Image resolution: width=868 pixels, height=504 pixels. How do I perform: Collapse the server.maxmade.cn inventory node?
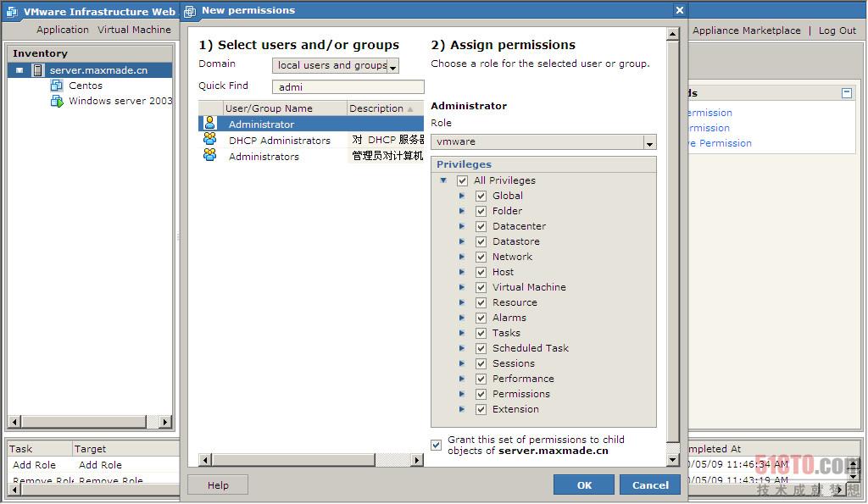point(19,70)
